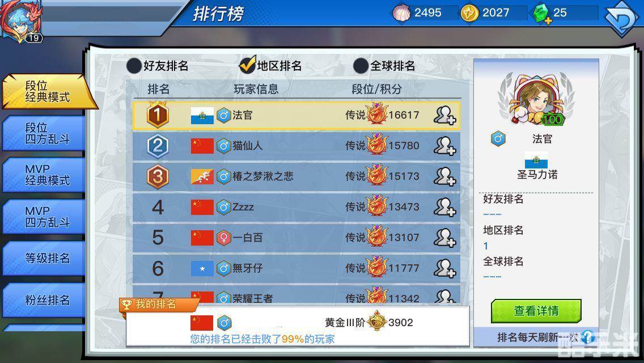Click 法官 profile portrait thumbnail
644x363 pixels.
click(536, 99)
